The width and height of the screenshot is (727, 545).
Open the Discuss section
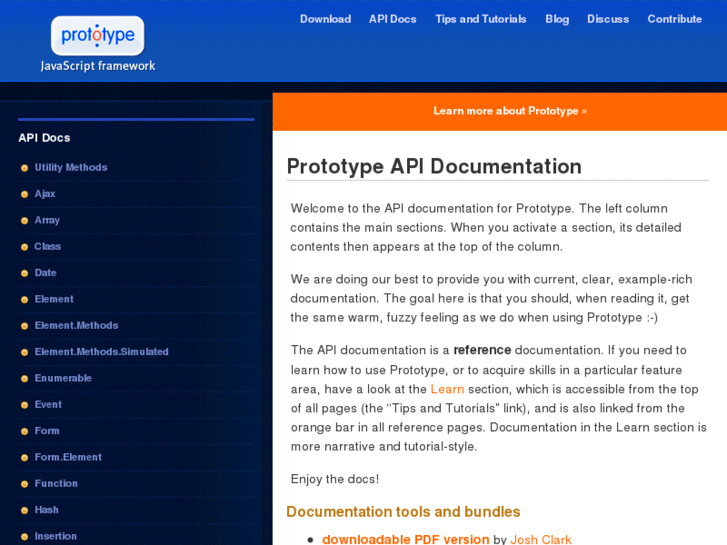tap(608, 19)
